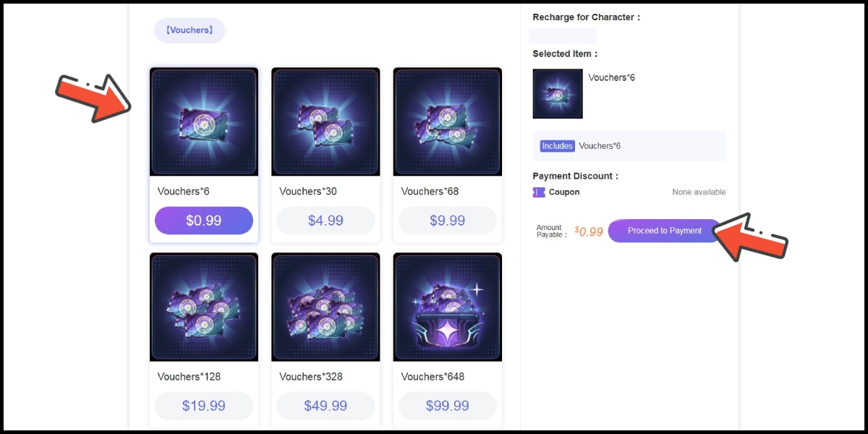Open the Coupon discount row
Viewport: 868px width, 434px height.
tap(564, 192)
